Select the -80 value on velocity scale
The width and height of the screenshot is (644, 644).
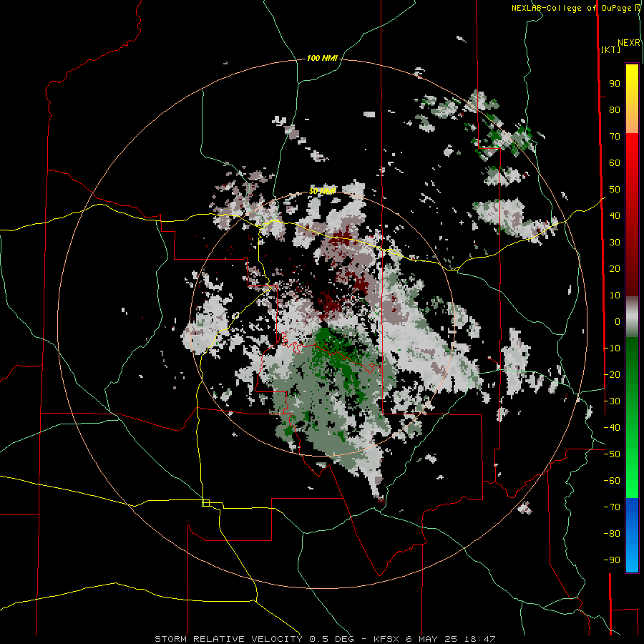(x=612, y=534)
